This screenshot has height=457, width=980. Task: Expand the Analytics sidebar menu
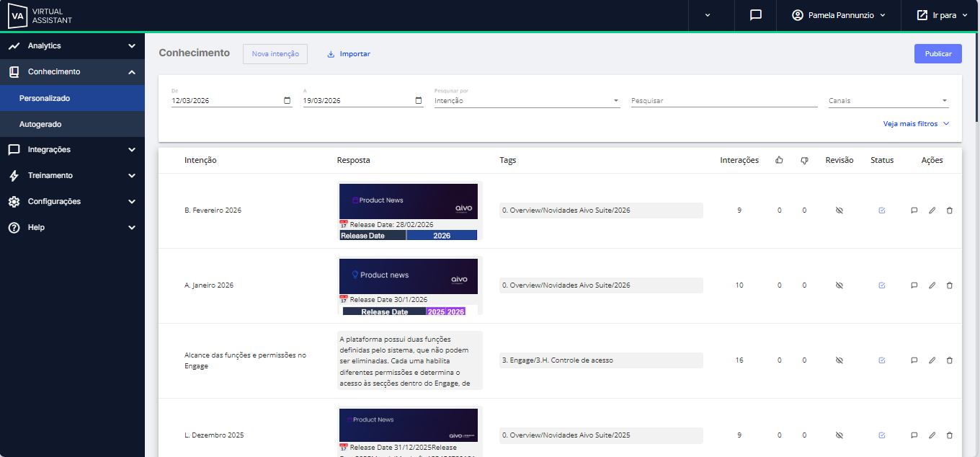pyautogui.click(x=72, y=46)
